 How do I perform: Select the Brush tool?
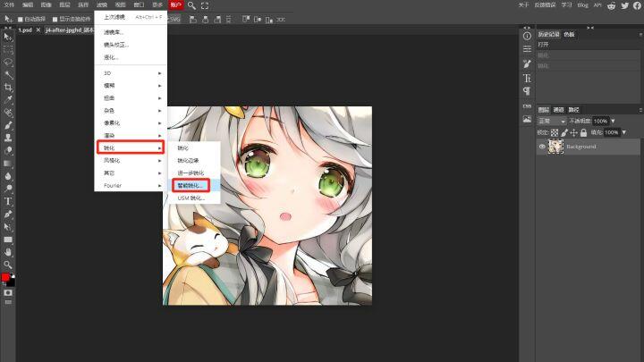pyautogui.click(x=8, y=125)
